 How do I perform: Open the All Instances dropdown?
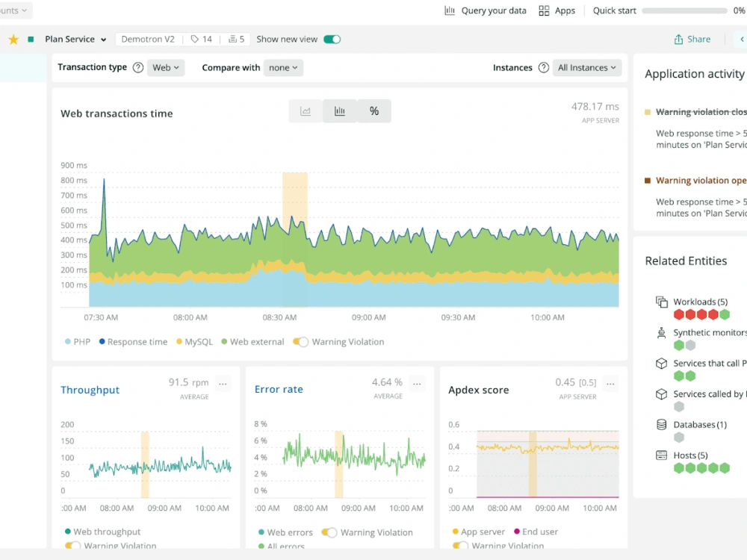[x=587, y=68]
